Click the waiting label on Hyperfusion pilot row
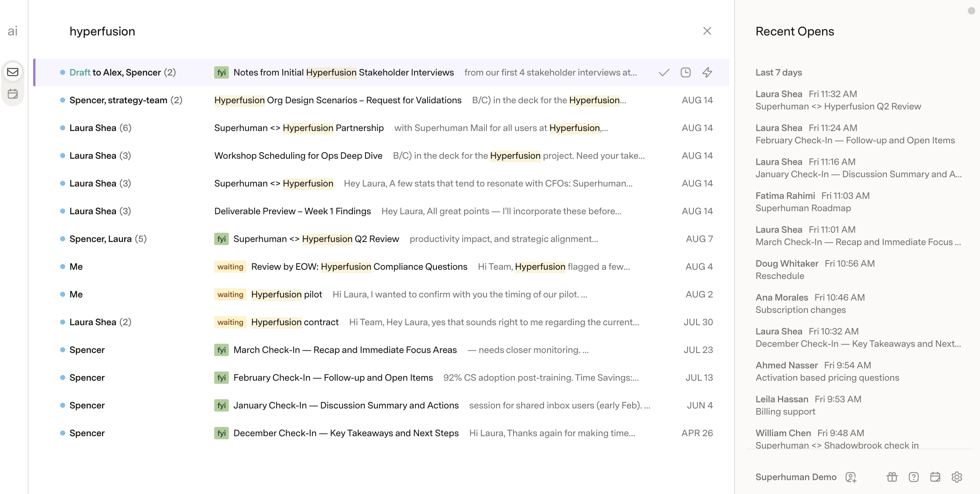This screenshot has height=494, width=980. click(230, 294)
